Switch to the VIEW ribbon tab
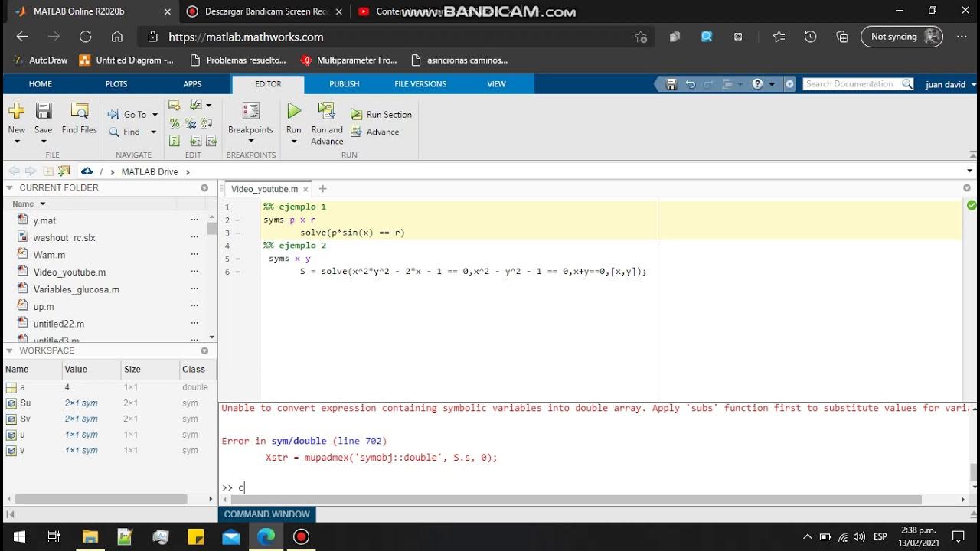 tap(496, 84)
